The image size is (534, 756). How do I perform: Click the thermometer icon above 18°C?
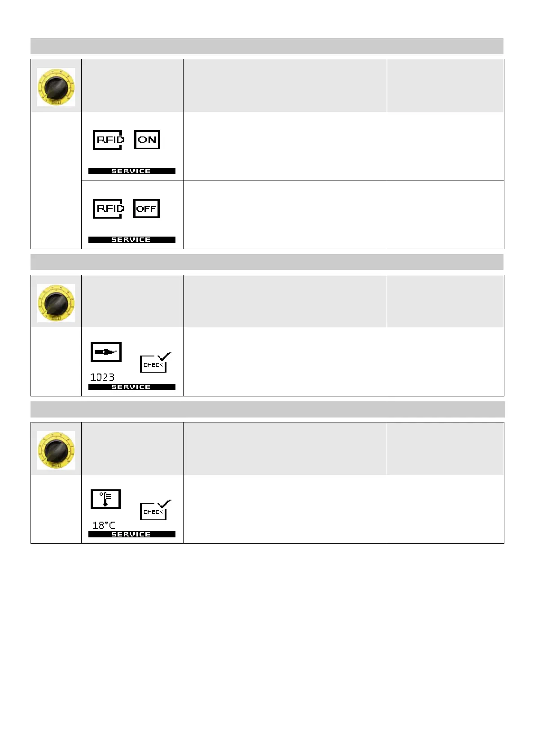(106, 499)
